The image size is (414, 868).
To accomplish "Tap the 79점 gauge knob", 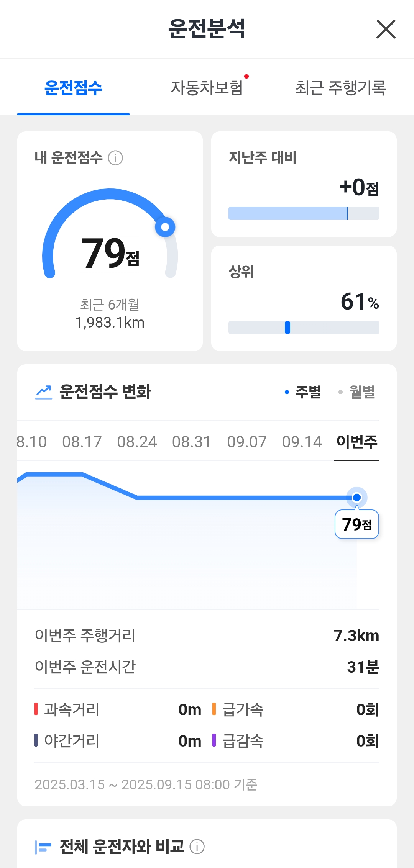I will click(x=165, y=227).
